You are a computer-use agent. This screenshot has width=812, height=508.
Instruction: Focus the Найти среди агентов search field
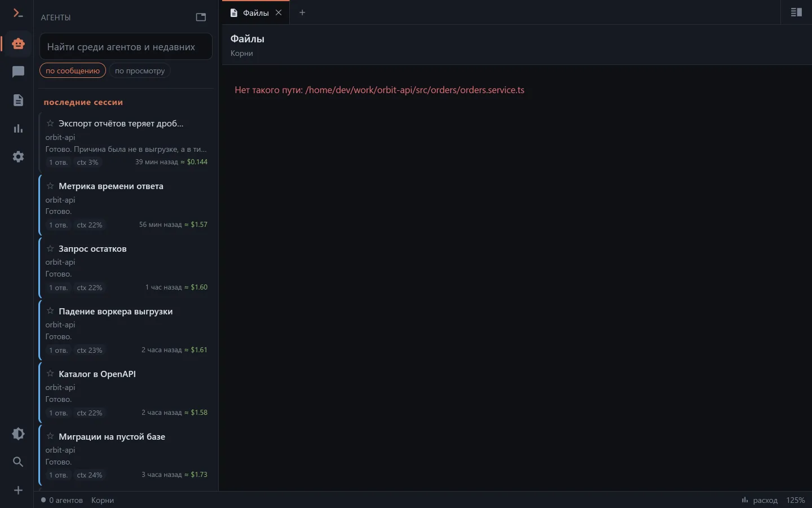(126, 46)
